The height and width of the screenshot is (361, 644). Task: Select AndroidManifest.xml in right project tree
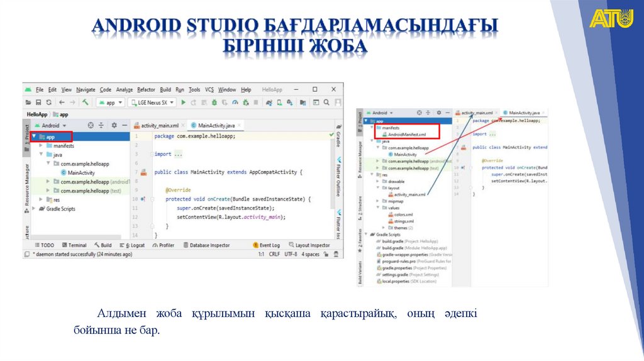click(404, 135)
